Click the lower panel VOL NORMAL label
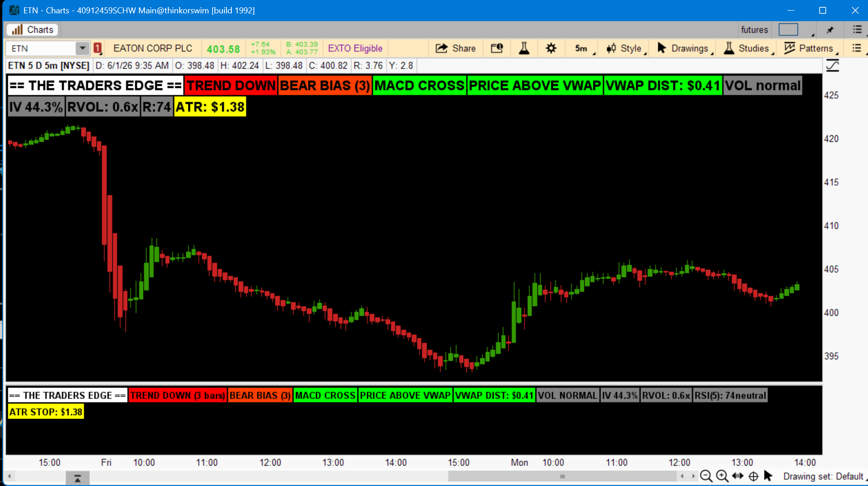The height and width of the screenshot is (486, 868). coord(568,395)
